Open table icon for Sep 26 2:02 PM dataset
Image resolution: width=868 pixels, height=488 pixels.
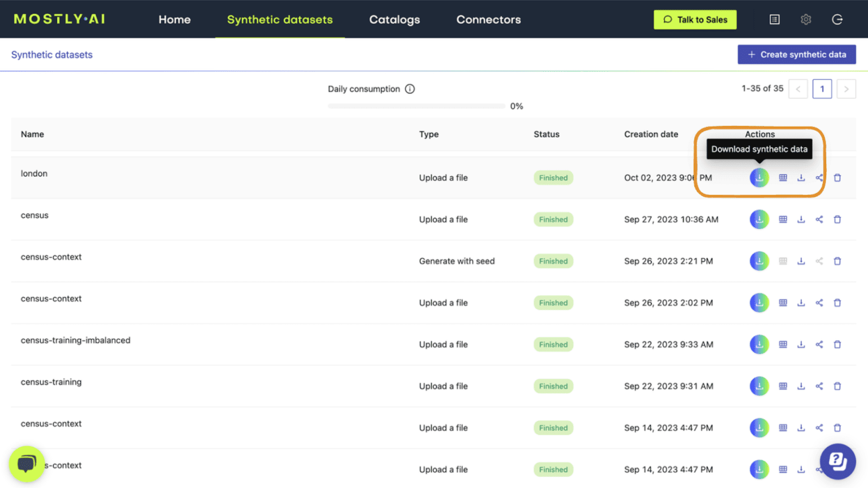pos(783,303)
